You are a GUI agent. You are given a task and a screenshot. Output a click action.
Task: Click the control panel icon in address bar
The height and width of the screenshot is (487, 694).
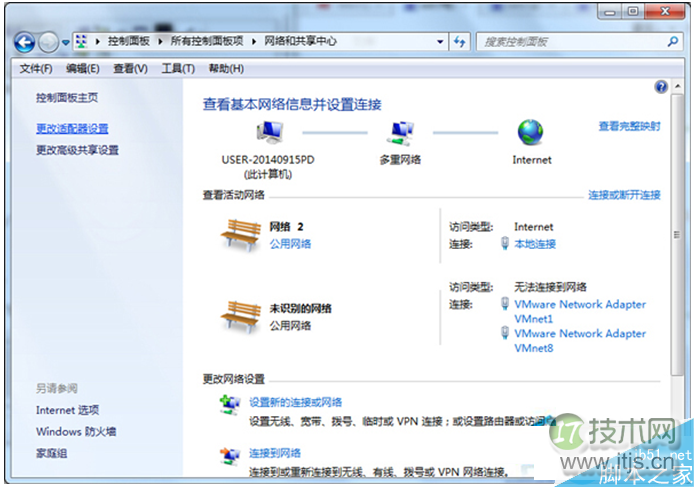click(x=81, y=42)
